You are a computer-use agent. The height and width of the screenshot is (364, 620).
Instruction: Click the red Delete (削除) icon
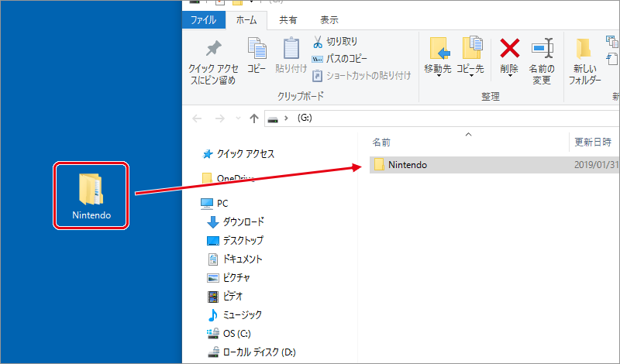pyautogui.click(x=510, y=48)
